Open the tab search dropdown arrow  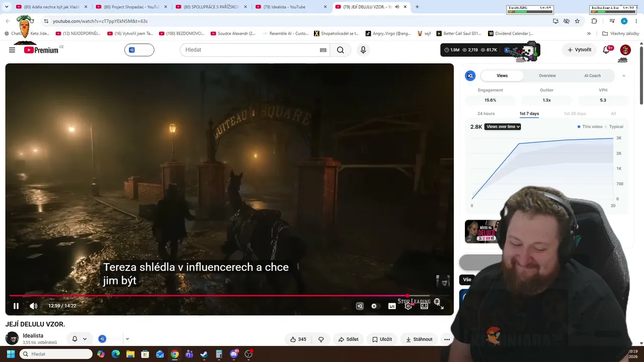pyautogui.click(x=7, y=7)
